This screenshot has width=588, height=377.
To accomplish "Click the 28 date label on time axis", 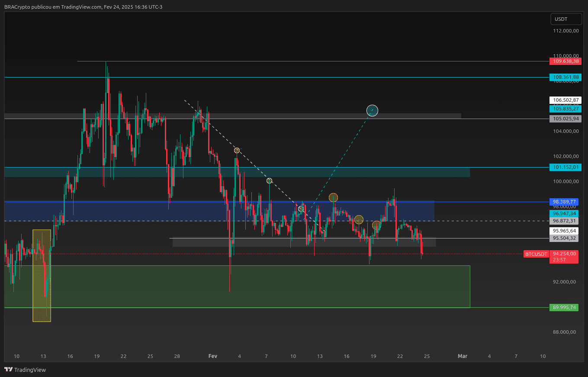I will (177, 356).
